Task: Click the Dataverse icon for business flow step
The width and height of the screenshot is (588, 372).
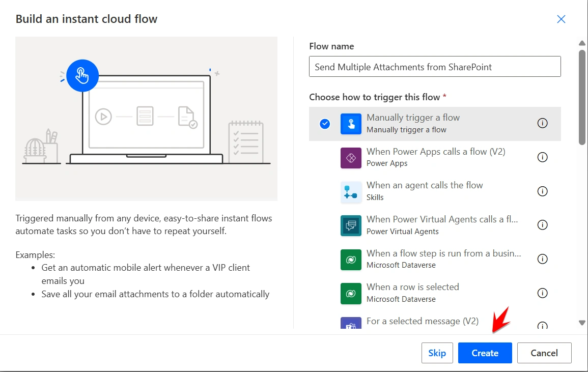Action: pos(351,260)
